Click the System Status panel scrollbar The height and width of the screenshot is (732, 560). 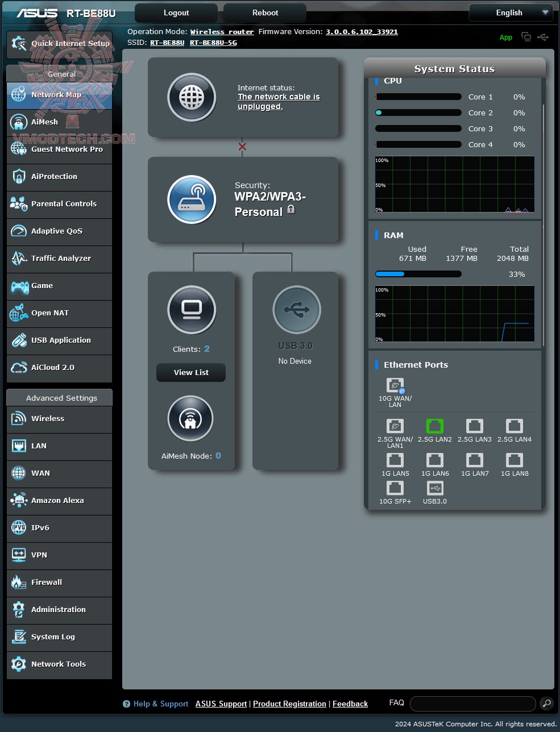pos(544,224)
